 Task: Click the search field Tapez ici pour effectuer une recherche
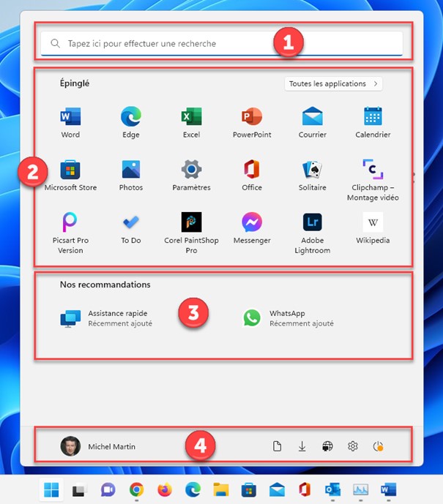[x=221, y=43]
